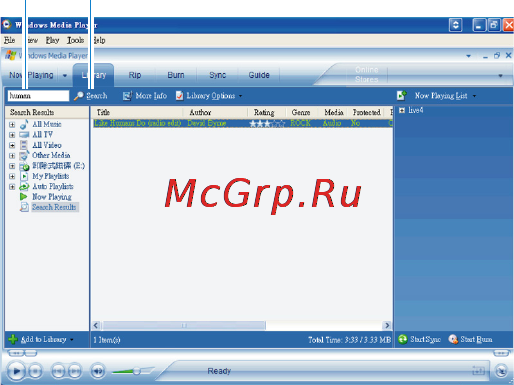Expand the live4 playlist item
This screenshot has height=385, width=514.
tap(402, 110)
